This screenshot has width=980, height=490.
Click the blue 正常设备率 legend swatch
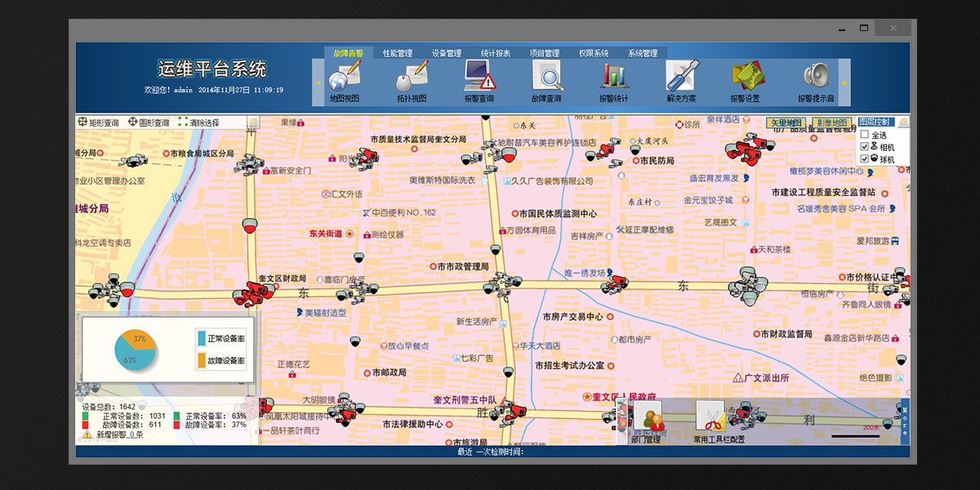(x=202, y=338)
